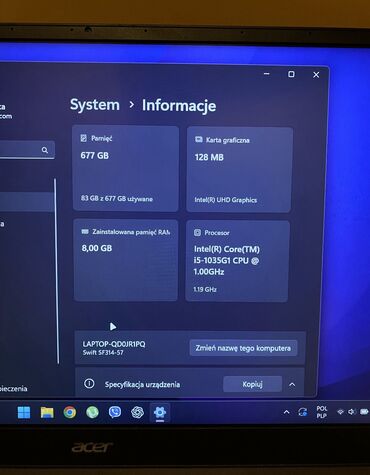
Task: Open the Windows Start menu
Action: [x=24, y=412]
